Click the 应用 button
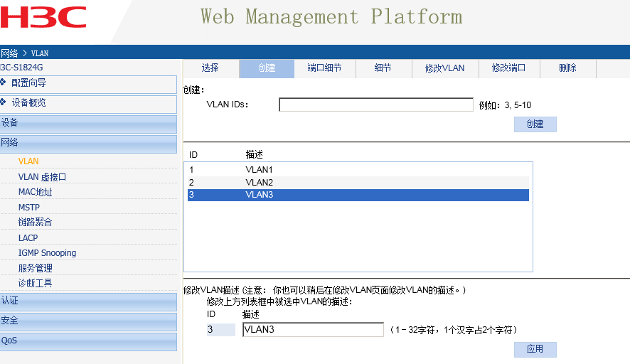630x364 pixels. 535,349
